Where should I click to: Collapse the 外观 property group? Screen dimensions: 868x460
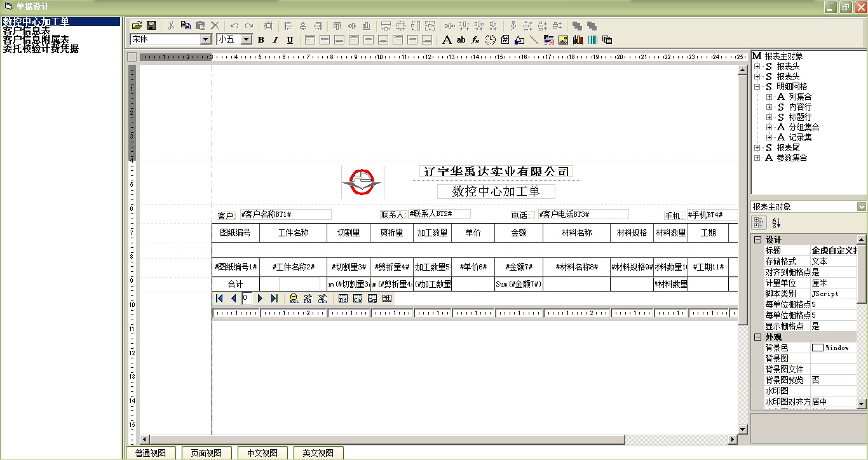click(x=757, y=337)
